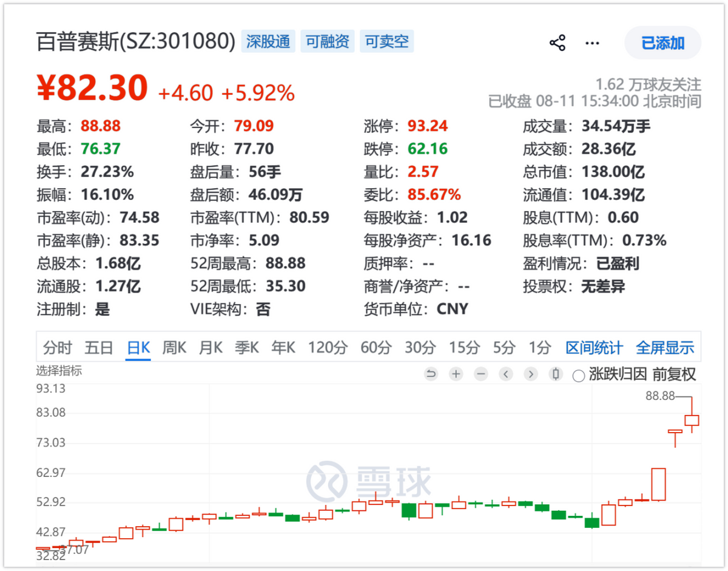Zoom in chart with plus icon
Image resolution: width=728 pixels, height=571 pixels.
pos(456,374)
